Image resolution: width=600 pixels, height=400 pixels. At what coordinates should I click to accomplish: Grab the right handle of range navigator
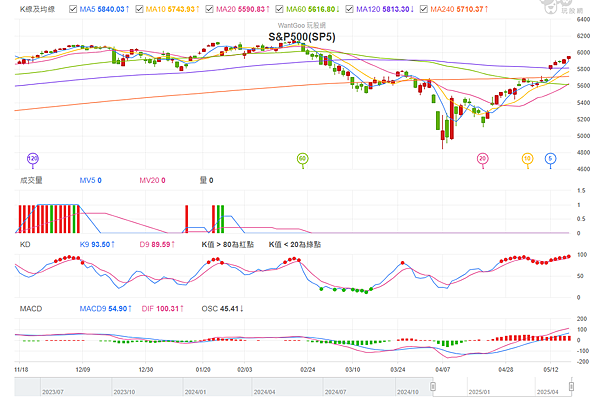coord(571,386)
